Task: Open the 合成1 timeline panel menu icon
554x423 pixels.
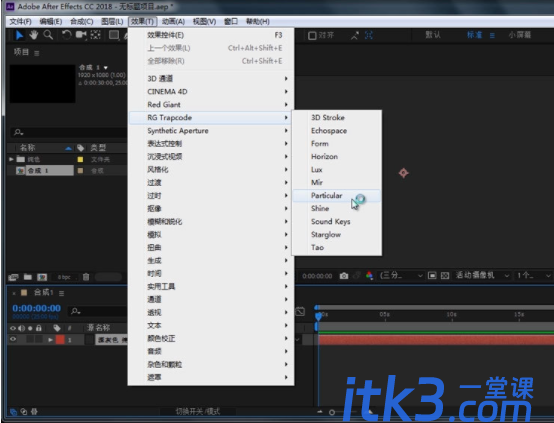Action: point(61,293)
